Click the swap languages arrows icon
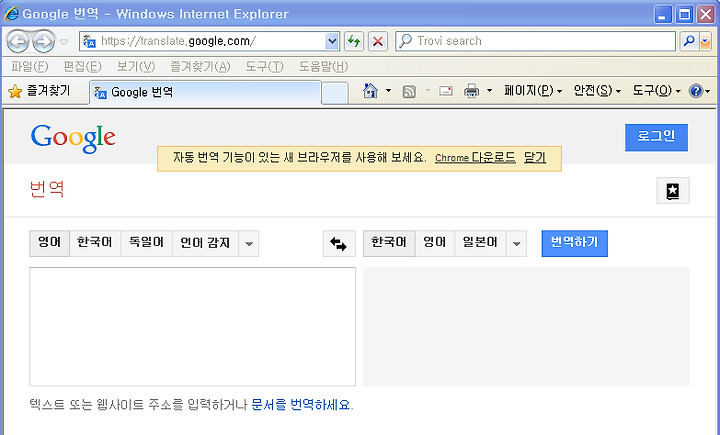The width and height of the screenshot is (720, 435). pyautogui.click(x=339, y=244)
